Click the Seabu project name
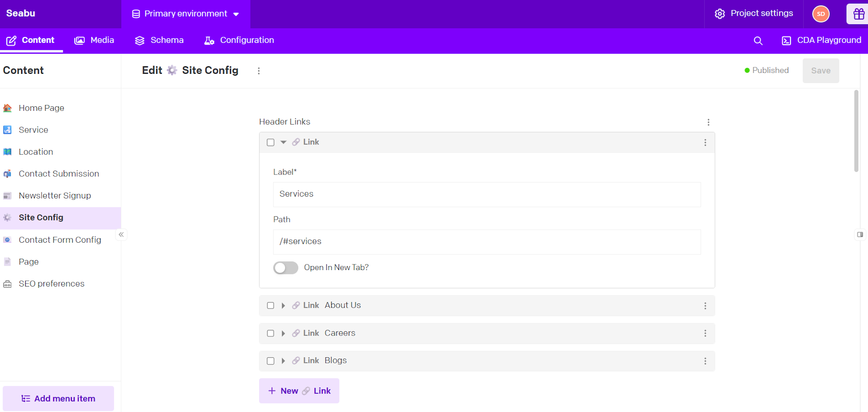 (x=20, y=13)
